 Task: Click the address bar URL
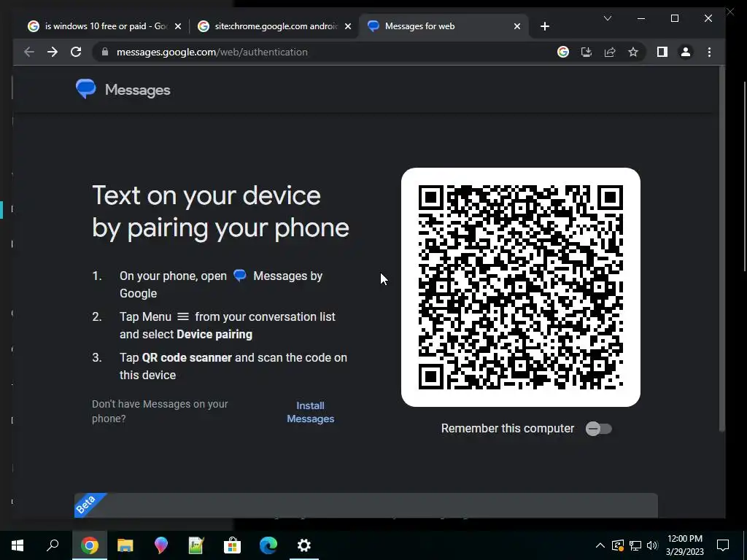tap(212, 52)
